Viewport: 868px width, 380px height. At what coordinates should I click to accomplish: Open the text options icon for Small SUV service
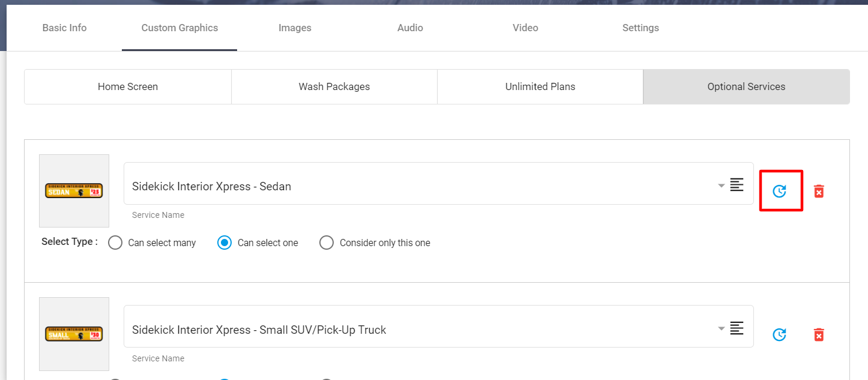point(737,328)
